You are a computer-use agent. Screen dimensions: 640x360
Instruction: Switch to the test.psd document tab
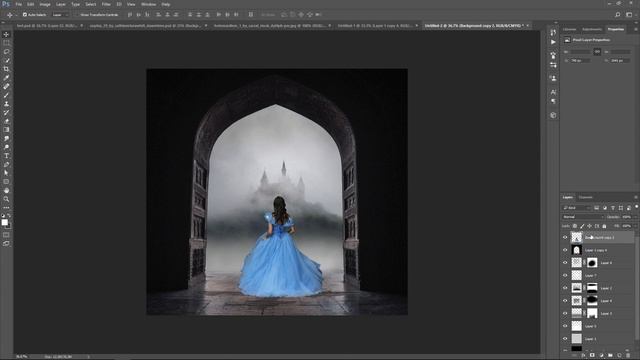pos(47,26)
